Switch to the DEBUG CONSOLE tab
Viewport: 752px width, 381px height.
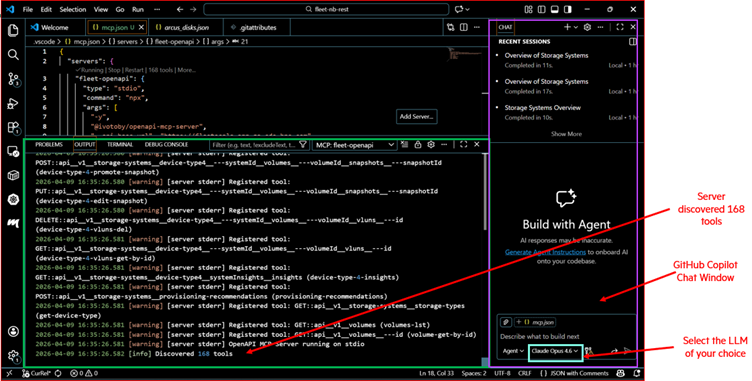point(166,144)
